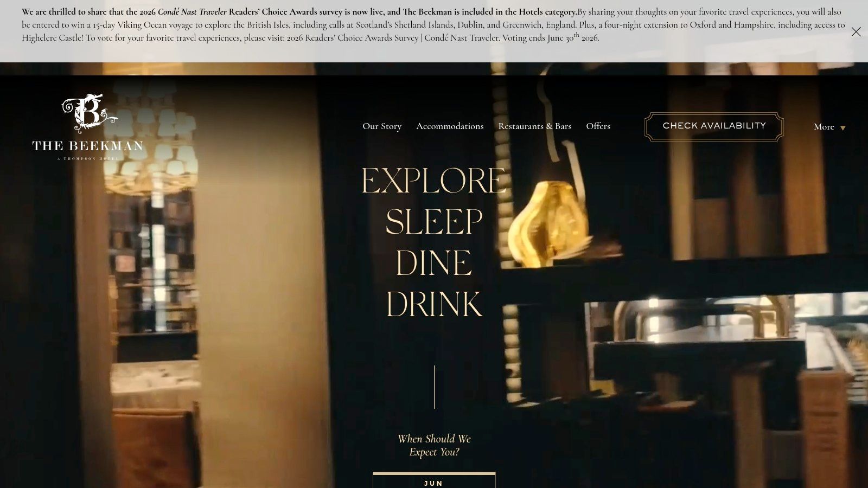Click 'When Should We Expect You?' text

click(434, 445)
